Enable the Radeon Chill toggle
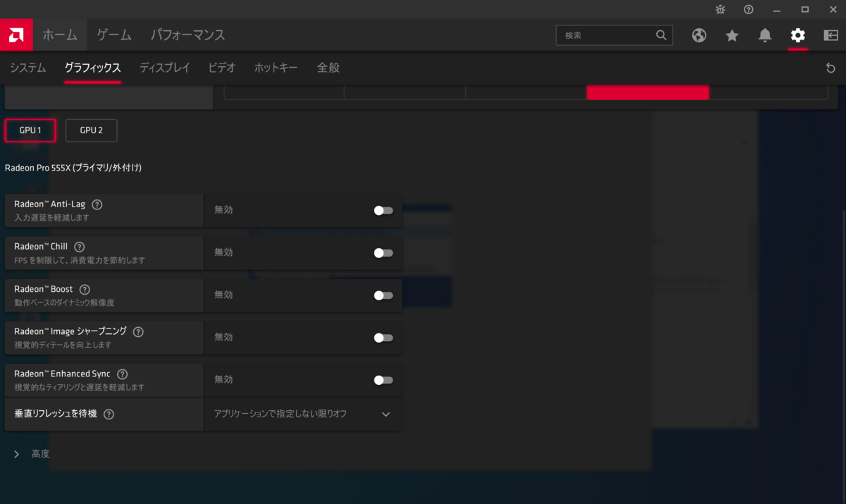This screenshot has width=846, height=504. coord(383,252)
